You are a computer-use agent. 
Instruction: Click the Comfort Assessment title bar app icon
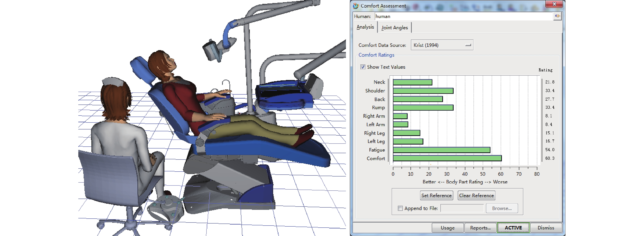point(356,6)
